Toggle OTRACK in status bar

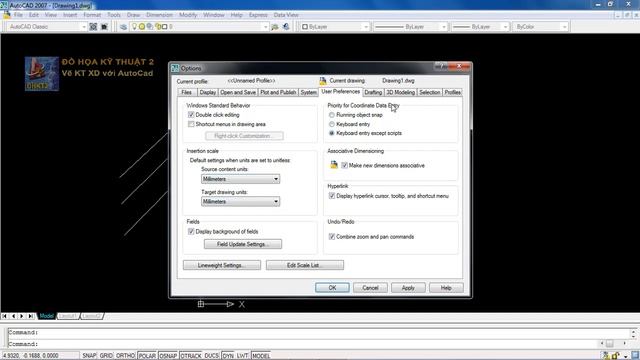point(191,356)
